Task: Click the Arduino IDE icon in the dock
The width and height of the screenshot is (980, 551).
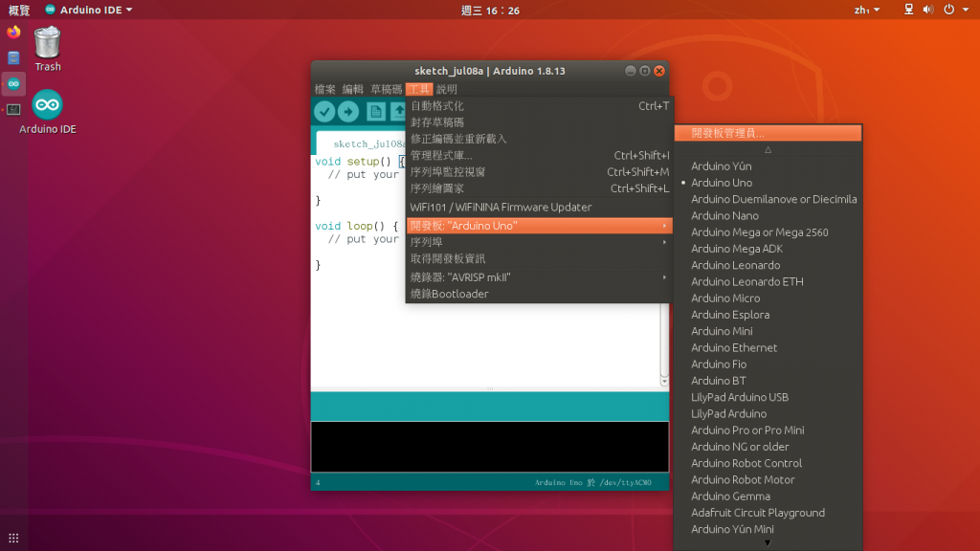Action: pyautogui.click(x=13, y=84)
